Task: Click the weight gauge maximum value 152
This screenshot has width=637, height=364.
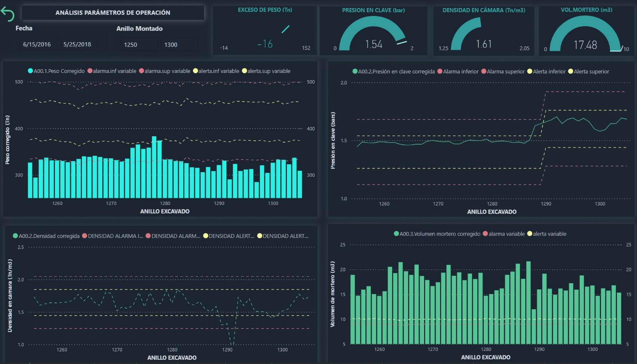Action: (x=306, y=48)
